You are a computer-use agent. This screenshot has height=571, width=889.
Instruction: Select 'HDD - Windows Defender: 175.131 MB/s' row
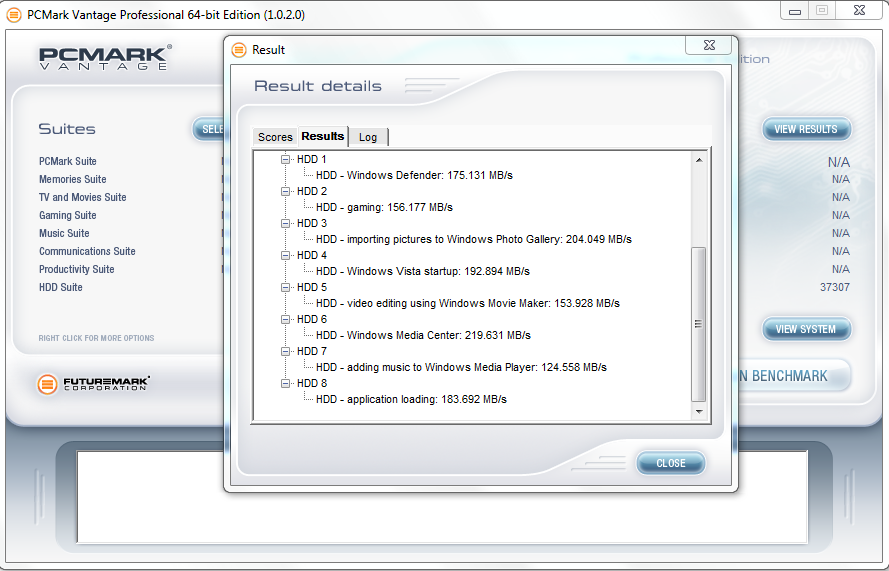pos(414,175)
